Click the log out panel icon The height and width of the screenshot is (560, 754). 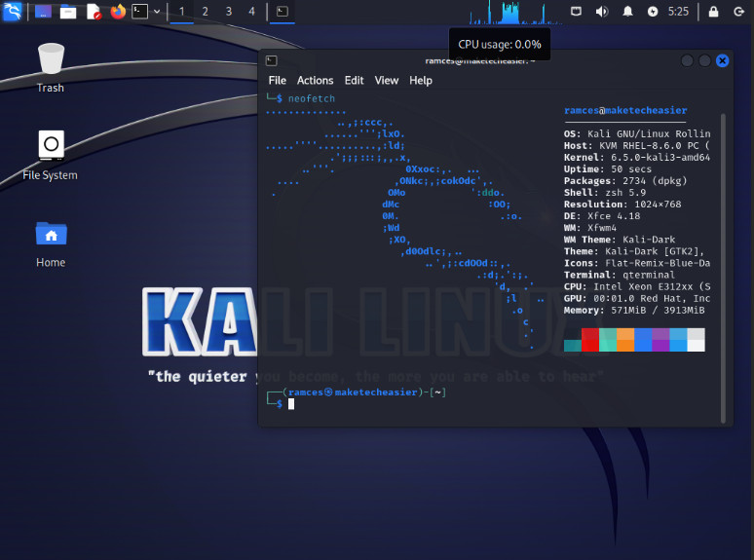coord(739,11)
